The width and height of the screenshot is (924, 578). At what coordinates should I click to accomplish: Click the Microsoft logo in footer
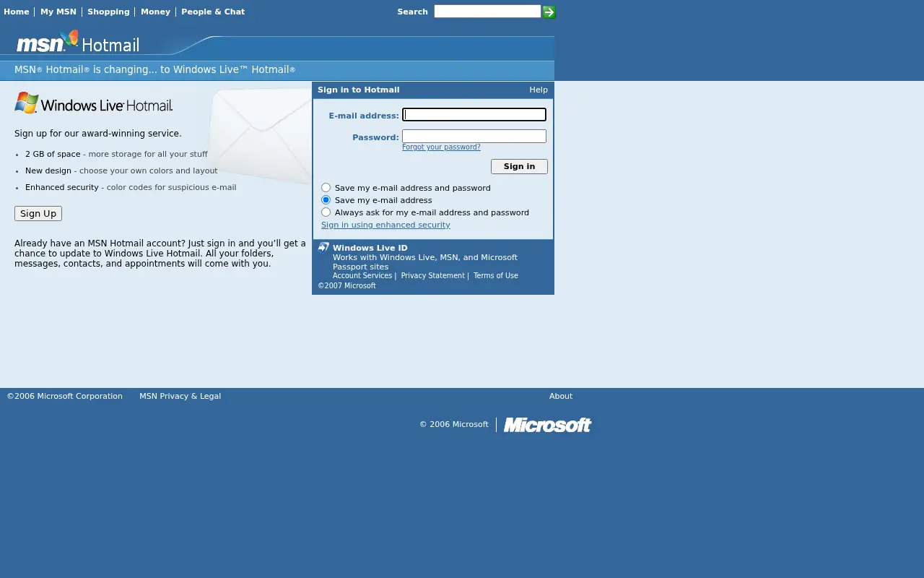click(x=547, y=425)
